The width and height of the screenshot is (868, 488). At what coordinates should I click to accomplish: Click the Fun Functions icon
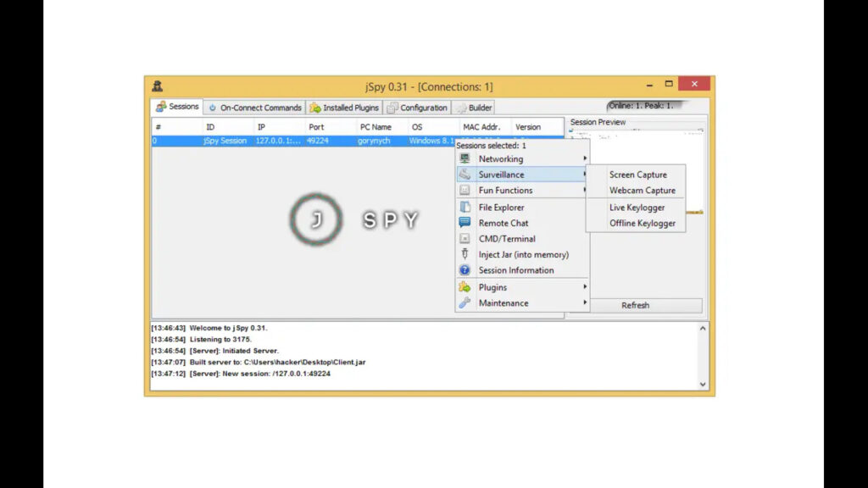coord(465,191)
